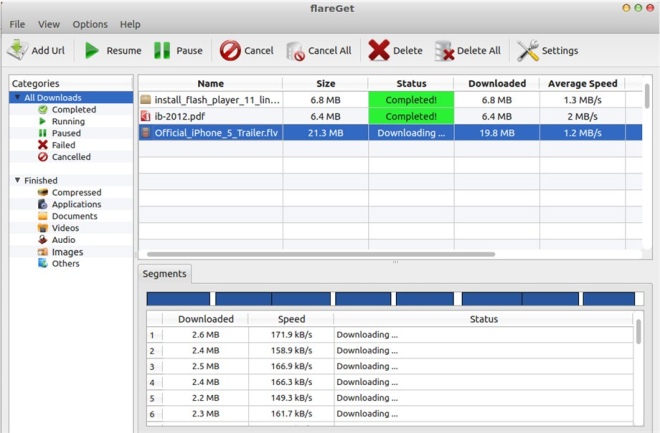
Task: Click the Completed checkmark icon in Categories
Action: click(x=43, y=109)
